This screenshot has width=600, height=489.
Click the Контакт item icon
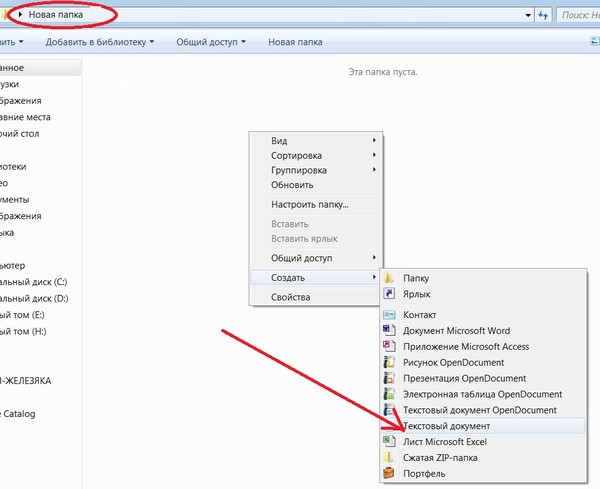click(x=390, y=315)
